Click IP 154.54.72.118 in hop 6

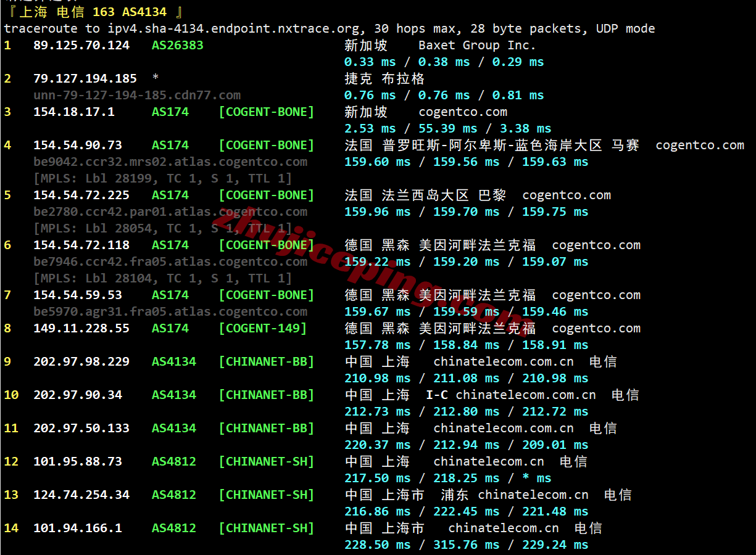tap(81, 245)
